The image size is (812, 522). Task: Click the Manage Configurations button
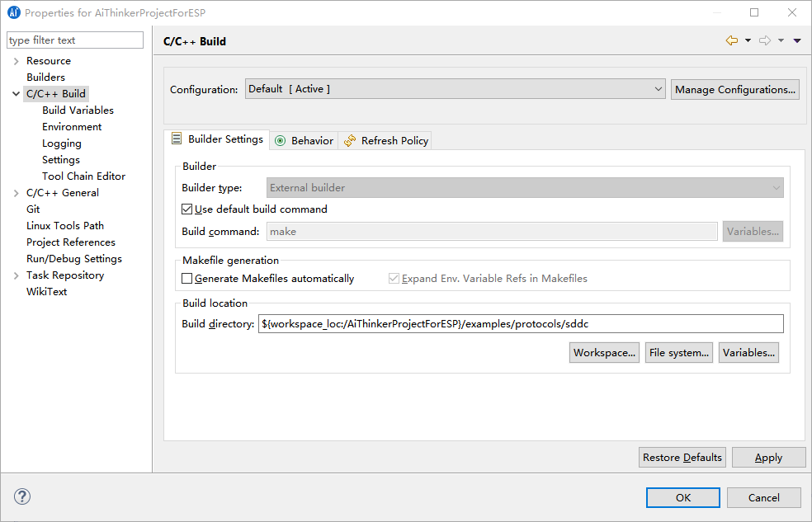pos(735,89)
